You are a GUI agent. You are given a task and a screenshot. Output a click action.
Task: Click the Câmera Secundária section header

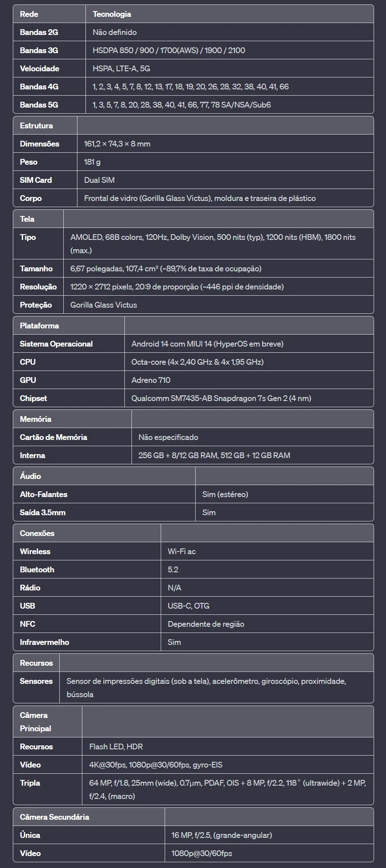[x=54, y=817]
